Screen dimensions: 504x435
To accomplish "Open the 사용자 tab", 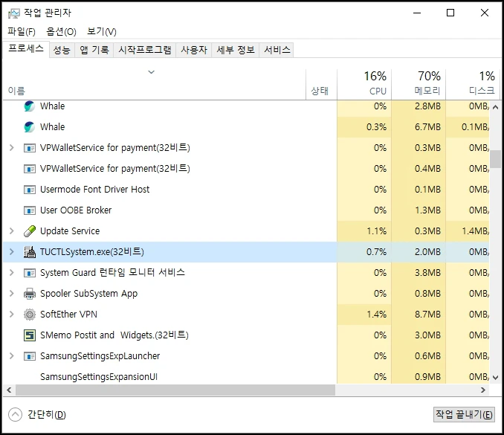I will tap(194, 50).
